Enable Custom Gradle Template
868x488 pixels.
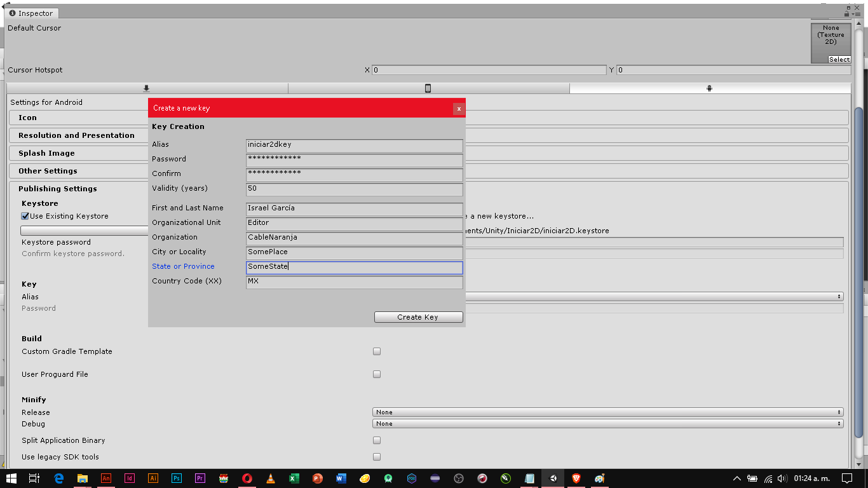[x=377, y=351]
